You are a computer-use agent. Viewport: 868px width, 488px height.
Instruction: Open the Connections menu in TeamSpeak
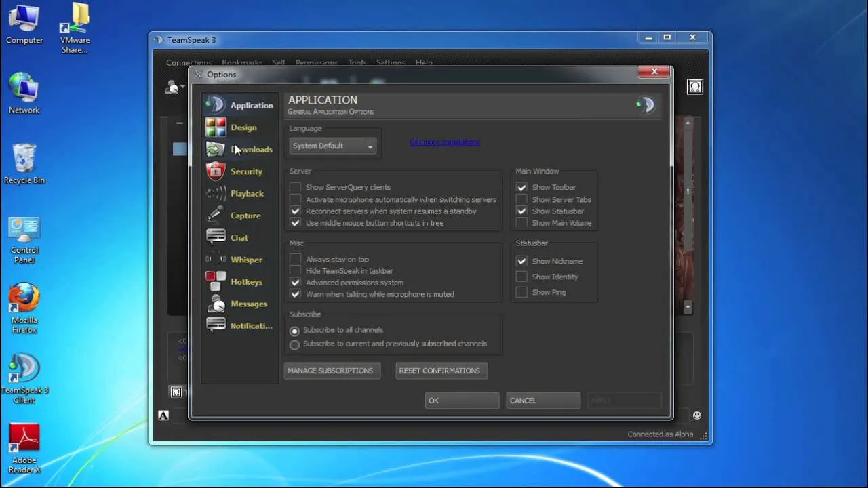pos(189,62)
